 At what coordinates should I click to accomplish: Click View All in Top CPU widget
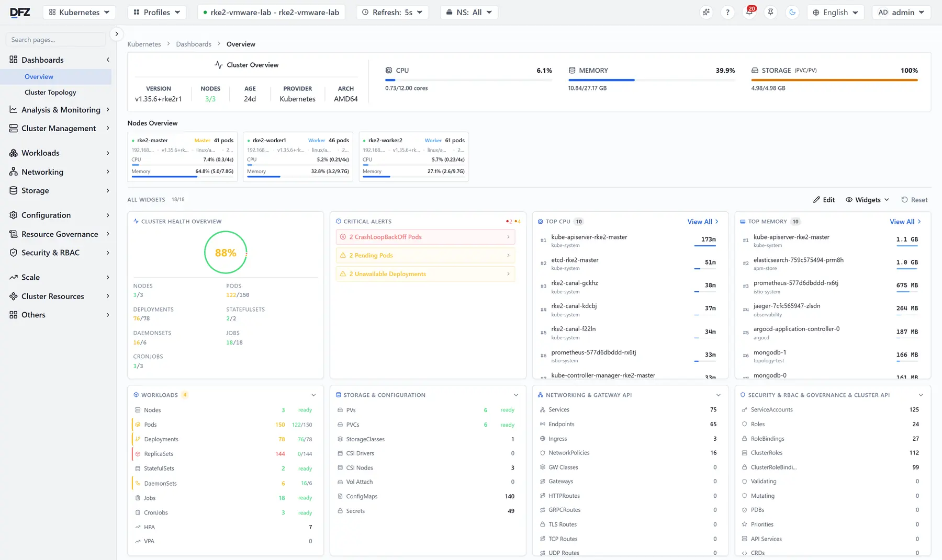(703, 222)
